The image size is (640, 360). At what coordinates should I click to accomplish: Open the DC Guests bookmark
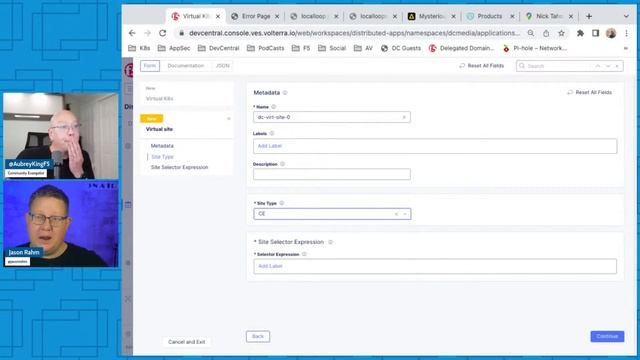point(401,48)
